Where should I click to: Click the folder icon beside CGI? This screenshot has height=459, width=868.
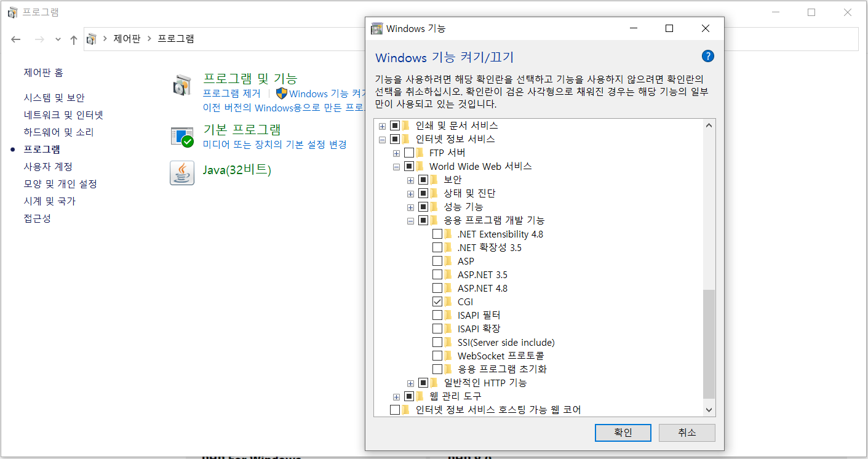448,301
